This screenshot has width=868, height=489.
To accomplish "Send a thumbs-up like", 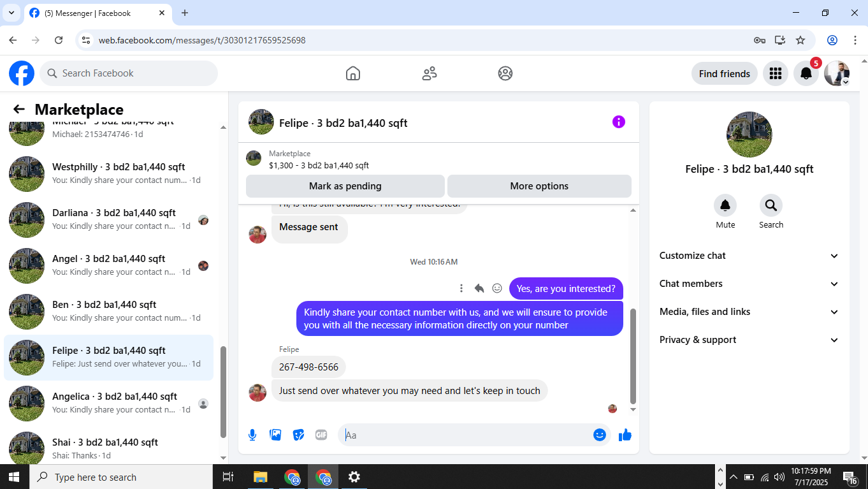I will click(625, 435).
